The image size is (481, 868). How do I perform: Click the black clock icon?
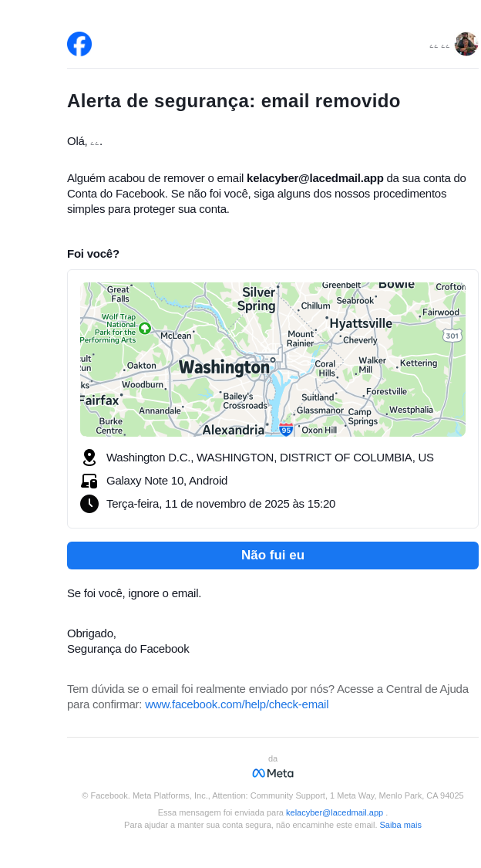[89, 504]
